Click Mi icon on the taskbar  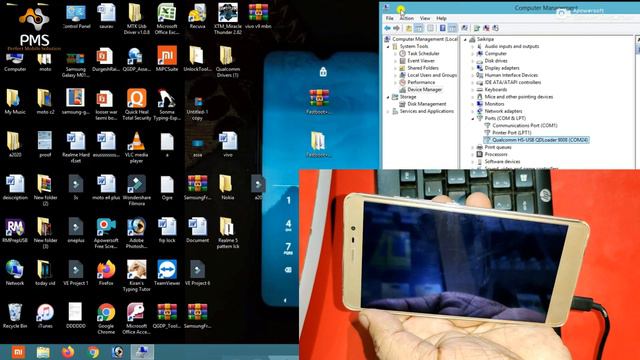18,352
